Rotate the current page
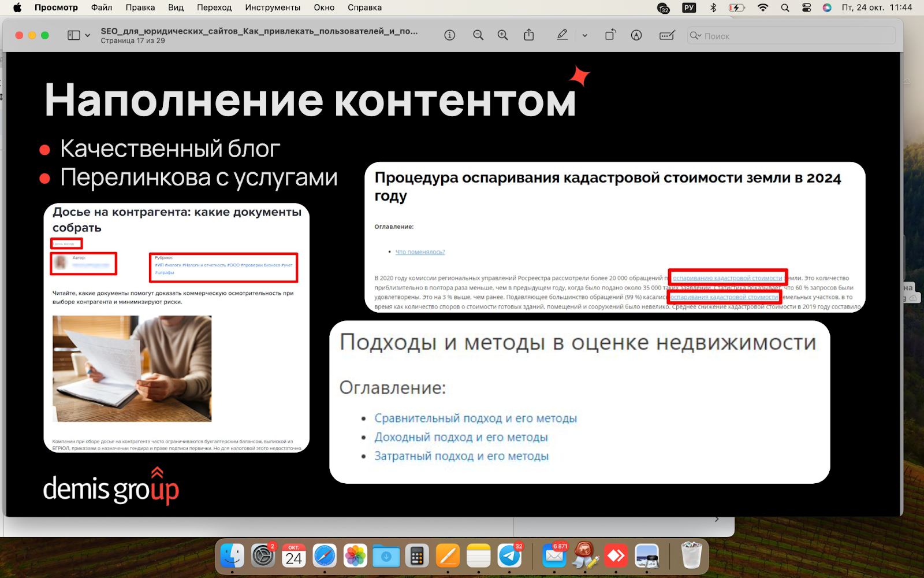Screen dimensions: 924x578 click(610, 35)
